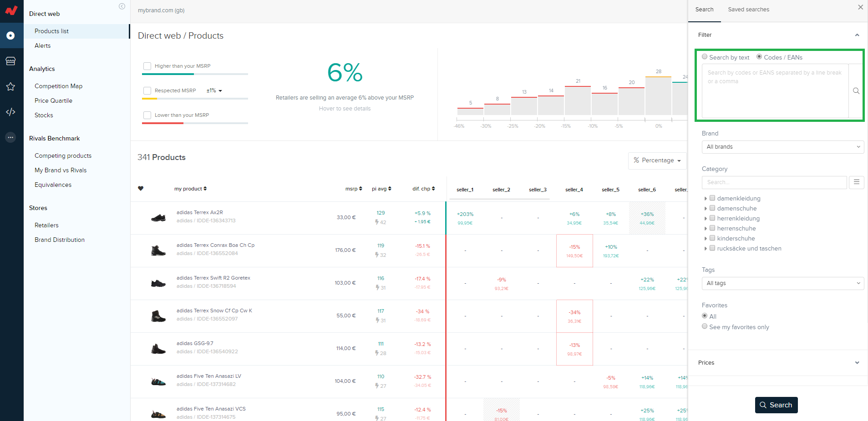Click the magnifier icon beside codes field

856,91
